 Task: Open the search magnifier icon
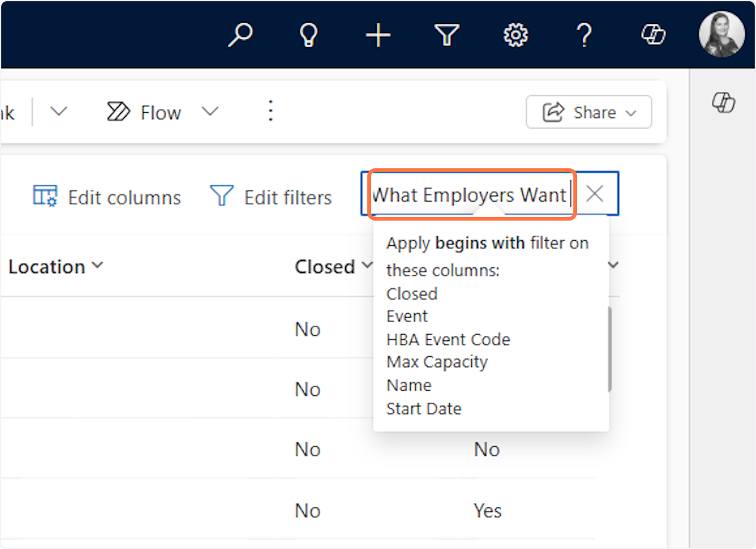(x=240, y=35)
